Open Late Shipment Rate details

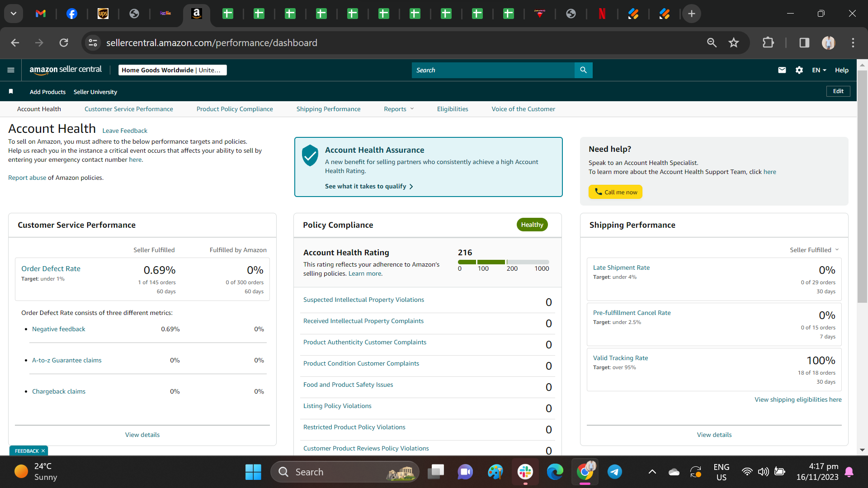coord(621,267)
